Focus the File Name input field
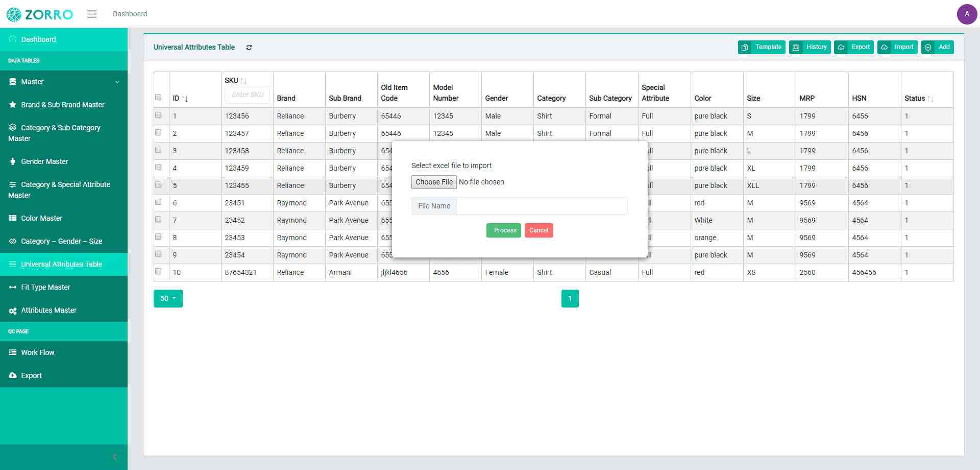Viewport: 980px width, 470px height. 542,206
